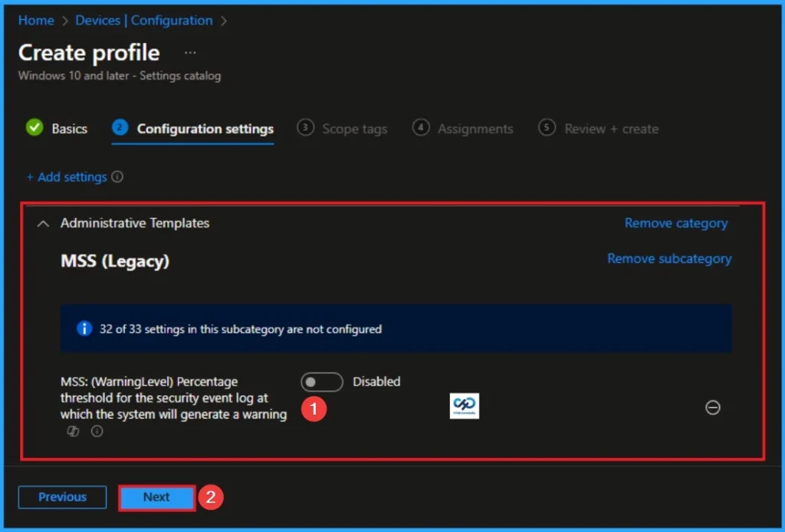Viewport: 785px width, 532px height.
Task: Collapse the Administrative Templates section
Action: 42,223
